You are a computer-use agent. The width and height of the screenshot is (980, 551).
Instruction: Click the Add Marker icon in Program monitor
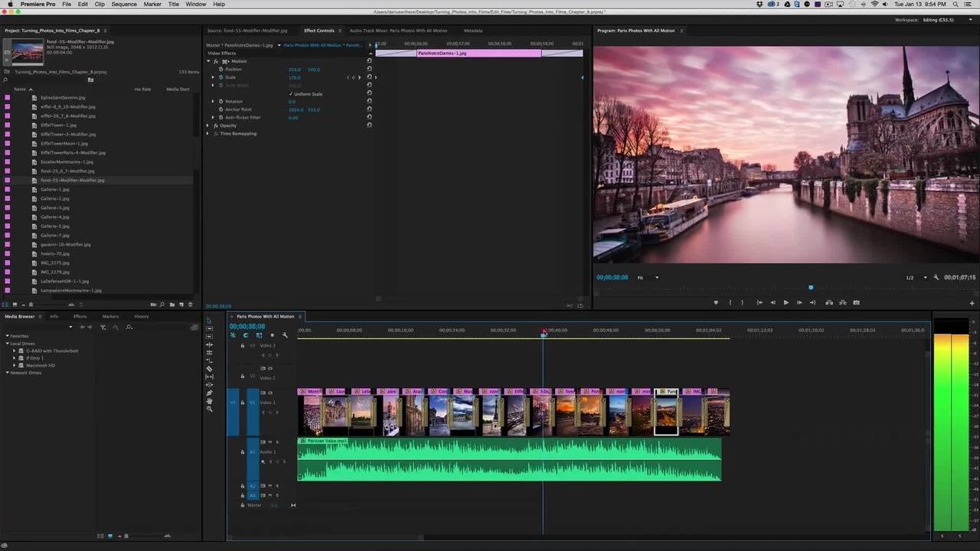(716, 302)
